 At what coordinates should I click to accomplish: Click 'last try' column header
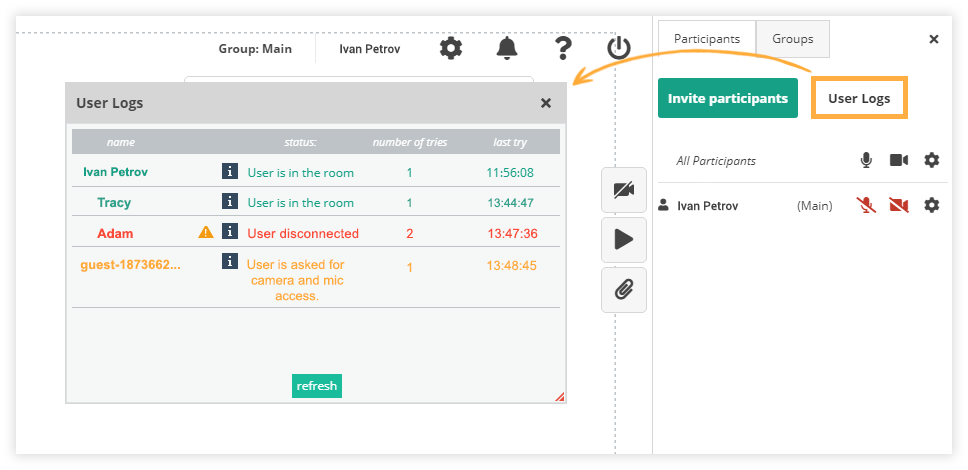(511, 142)
